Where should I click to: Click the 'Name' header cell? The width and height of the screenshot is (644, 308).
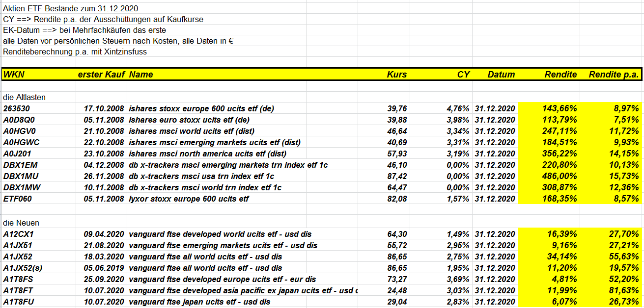click(x=141, y=75)
